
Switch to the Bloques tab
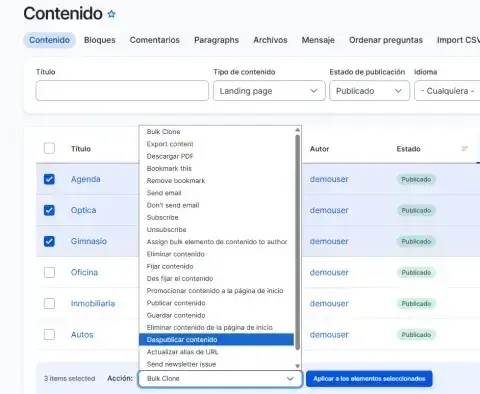(100, 40)
